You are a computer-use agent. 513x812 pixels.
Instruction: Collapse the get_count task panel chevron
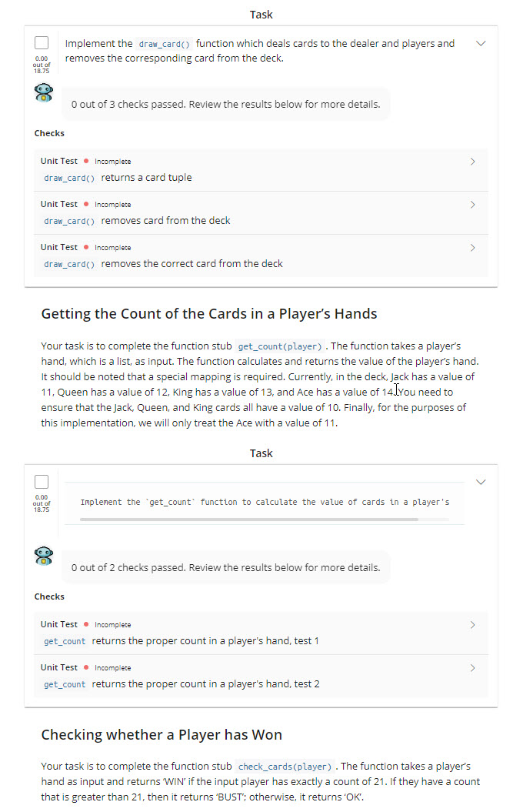(481, 480)
